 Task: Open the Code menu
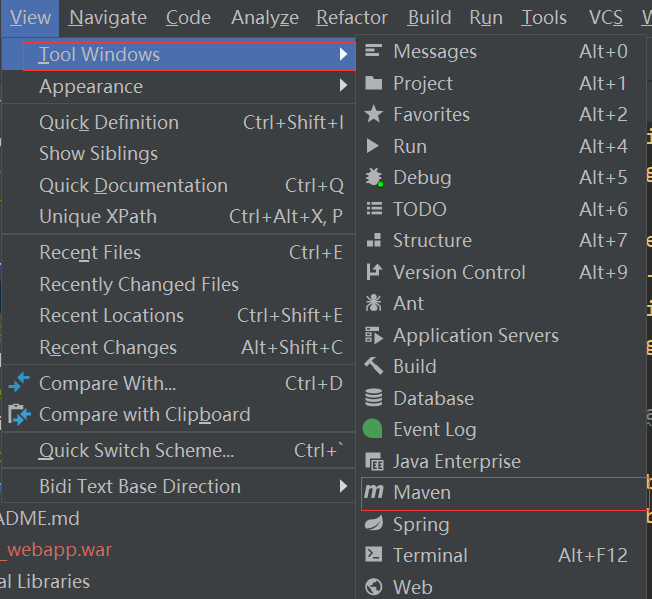pos(188,18)
